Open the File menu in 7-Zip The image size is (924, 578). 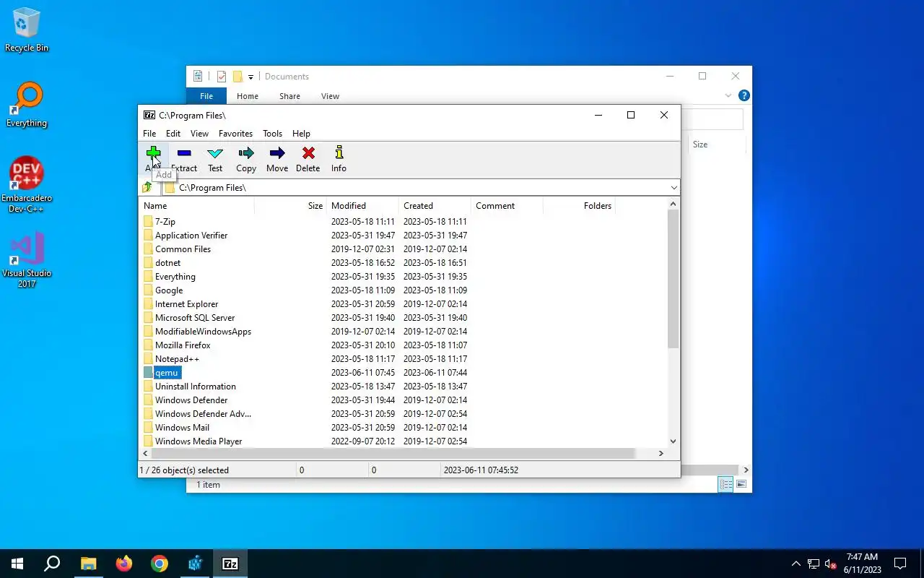pyautogui.click(x=149, y=134)
